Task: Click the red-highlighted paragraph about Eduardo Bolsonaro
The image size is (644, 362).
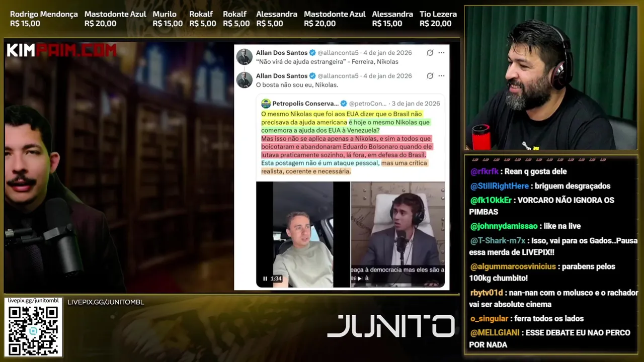Action: pos(346,146)
